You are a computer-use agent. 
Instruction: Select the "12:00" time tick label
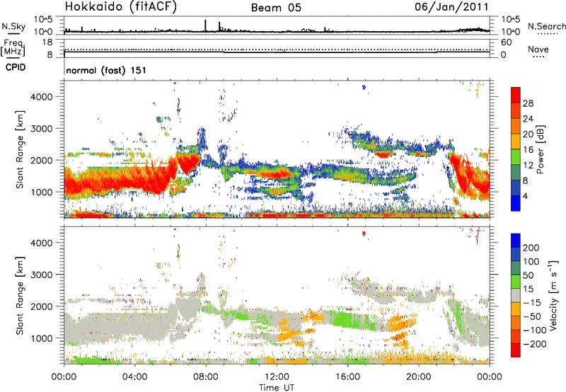(x=277, y=377)
